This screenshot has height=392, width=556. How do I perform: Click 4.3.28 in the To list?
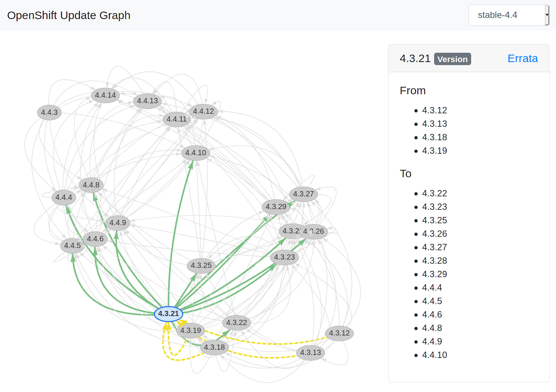point(434,261)
